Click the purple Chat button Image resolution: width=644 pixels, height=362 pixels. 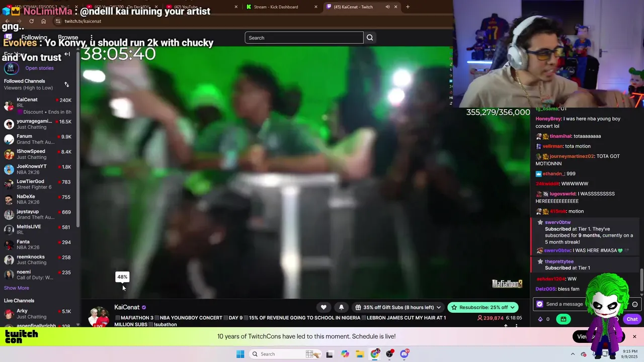pyautogui.click(x=632, y=319)
